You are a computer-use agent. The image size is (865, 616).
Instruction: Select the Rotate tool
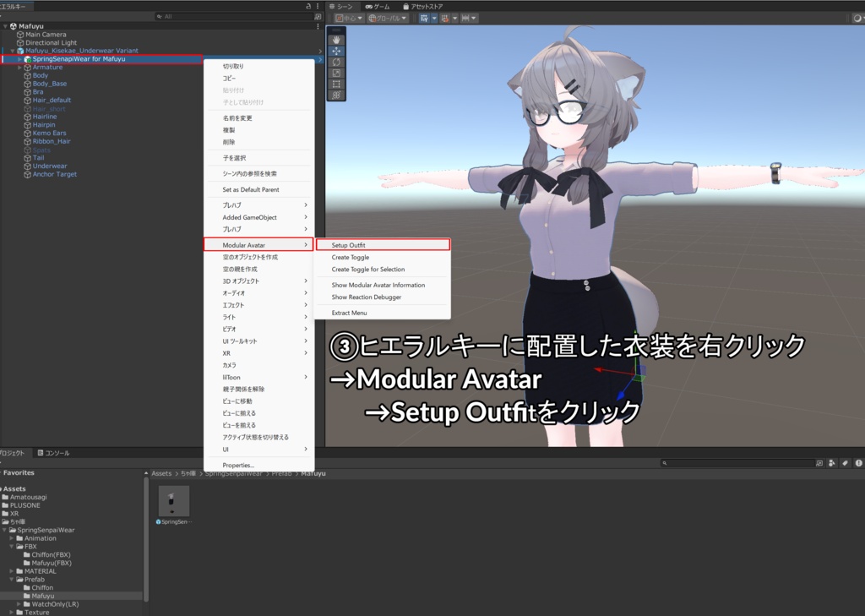(x=336, y=62)
